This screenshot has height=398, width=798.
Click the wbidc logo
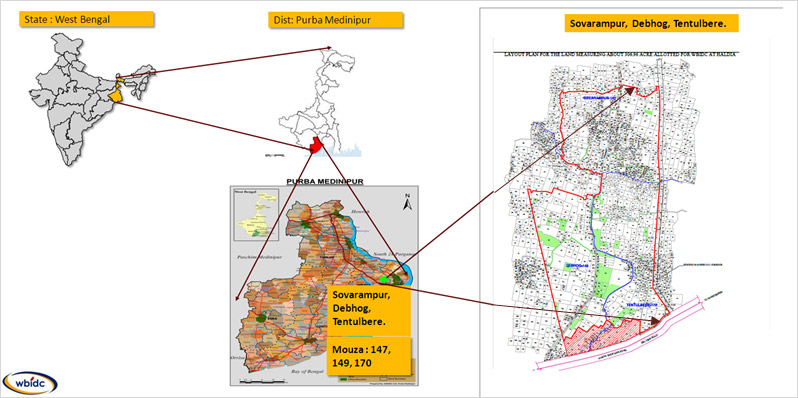pyautogui.click(x=30, y=383)
